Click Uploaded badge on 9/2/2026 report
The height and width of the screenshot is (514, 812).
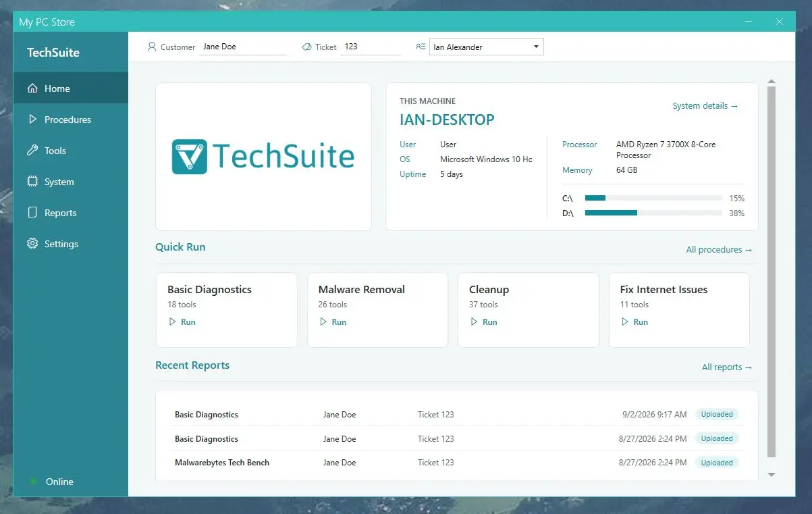[717, 414]
